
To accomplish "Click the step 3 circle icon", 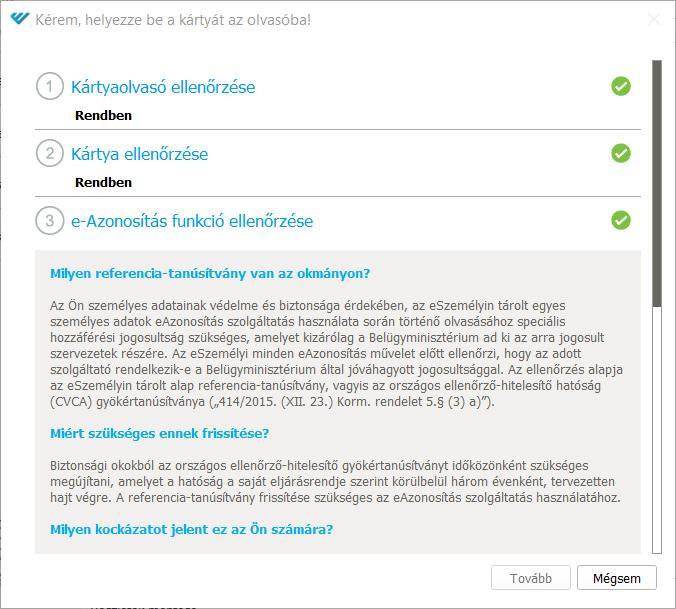I will [50, 221].
